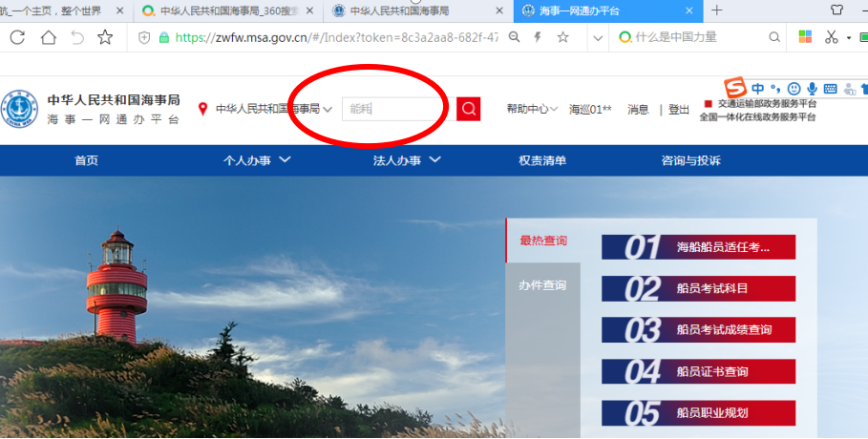Bookmark page with toolbar star icon
Viewport: 868px width, 439px height.
(x=105, y=37)
